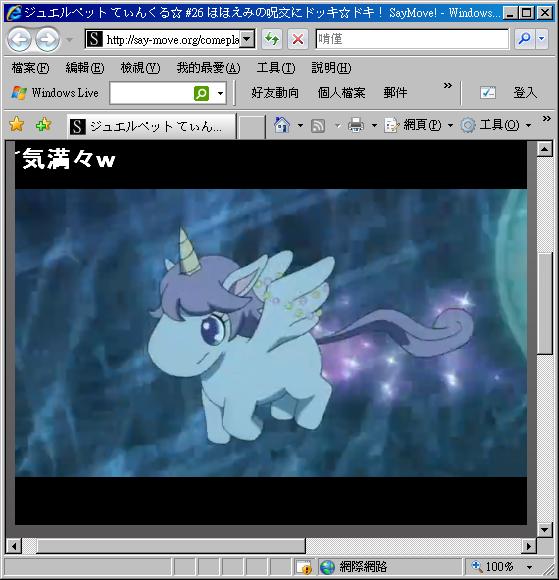Screen dimensions: 559x580
Task: Open a new blank tab
Action: tap(251, 127)
